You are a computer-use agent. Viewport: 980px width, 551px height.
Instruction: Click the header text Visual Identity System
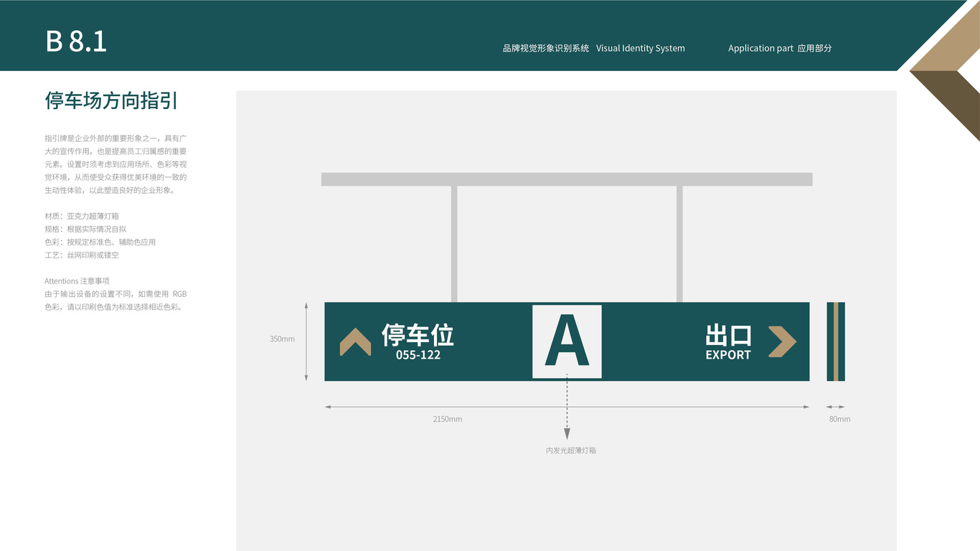click(641, 48)
